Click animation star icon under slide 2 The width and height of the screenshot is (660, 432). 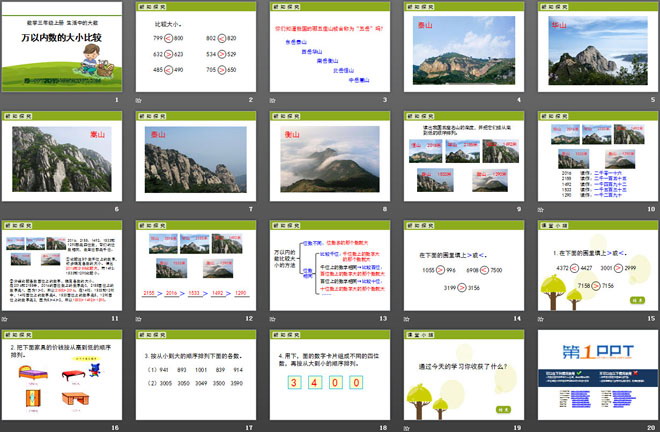[x=138, y=100]
